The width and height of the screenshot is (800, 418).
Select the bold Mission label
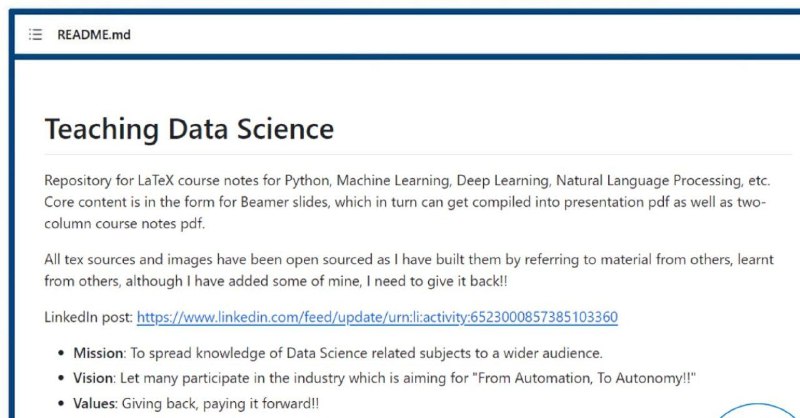point(98,353)
